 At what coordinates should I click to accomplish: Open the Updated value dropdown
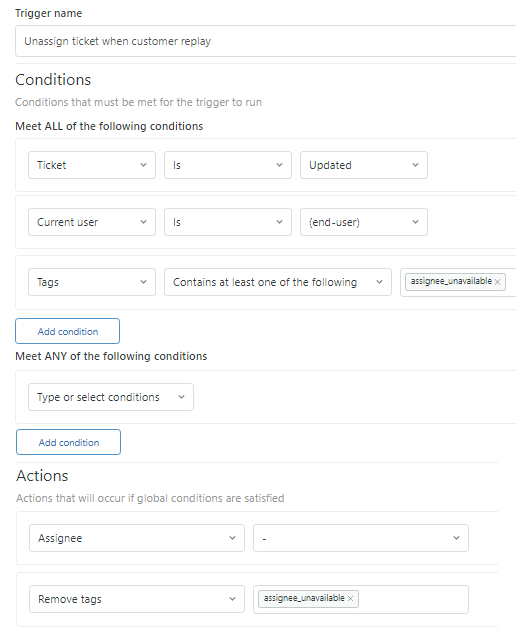click(364, 165)
